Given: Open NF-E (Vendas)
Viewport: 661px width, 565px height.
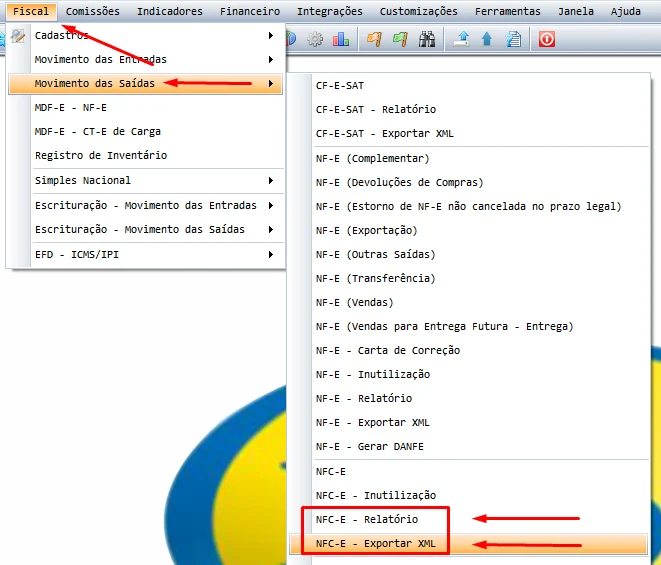Looking at the screenshot, I should [469, 303].
